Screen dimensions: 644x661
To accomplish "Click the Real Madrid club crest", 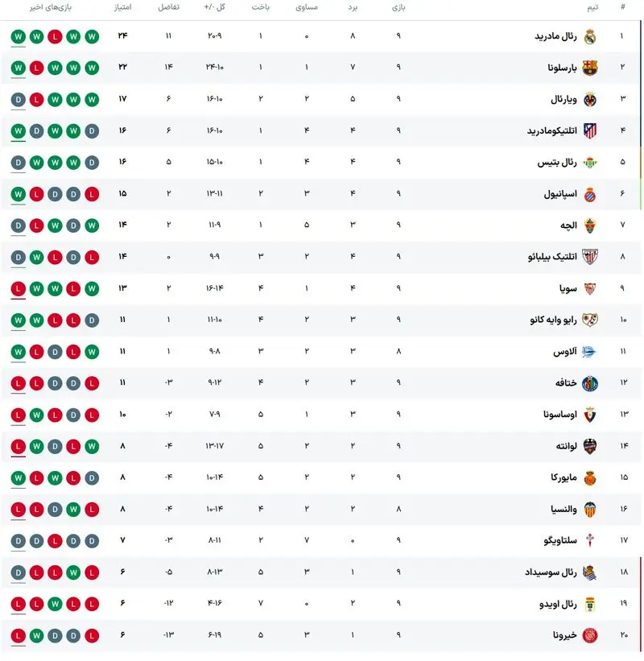I will (x=590, y=36).
